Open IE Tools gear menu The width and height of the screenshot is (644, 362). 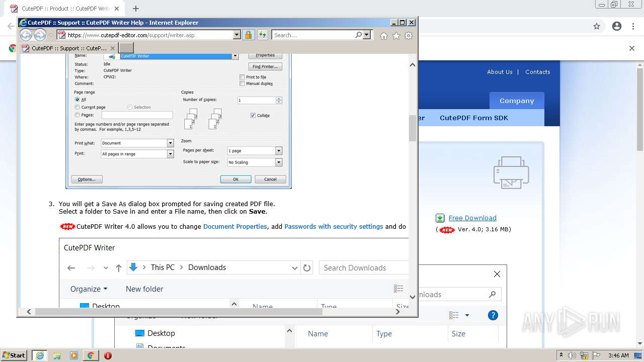click(409, 36)
